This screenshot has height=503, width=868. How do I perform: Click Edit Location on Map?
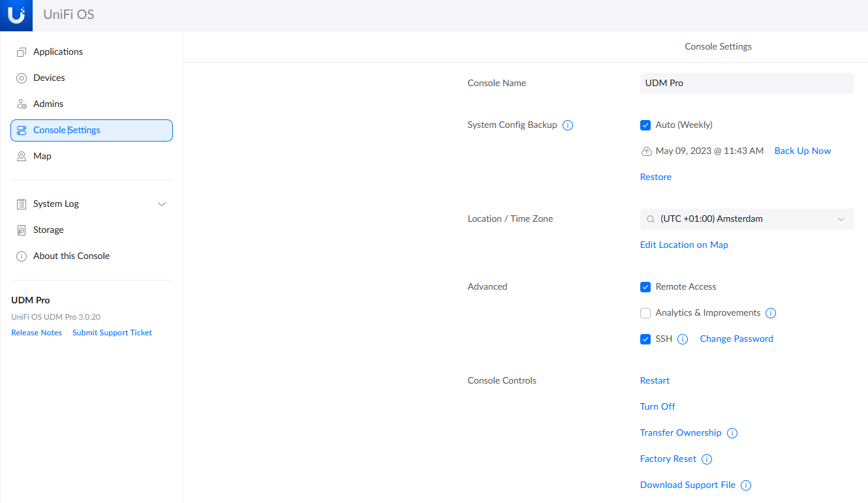pos(684,245)
